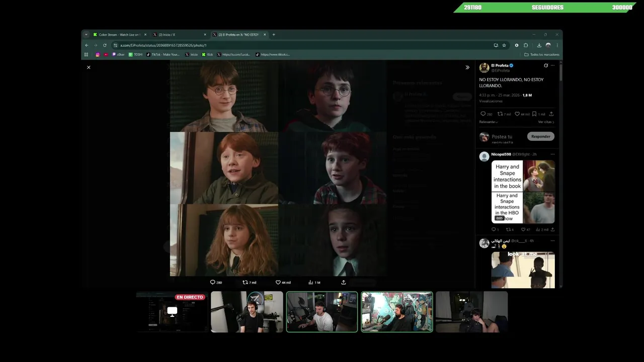Open the look at me image reply

pos(523,270)
